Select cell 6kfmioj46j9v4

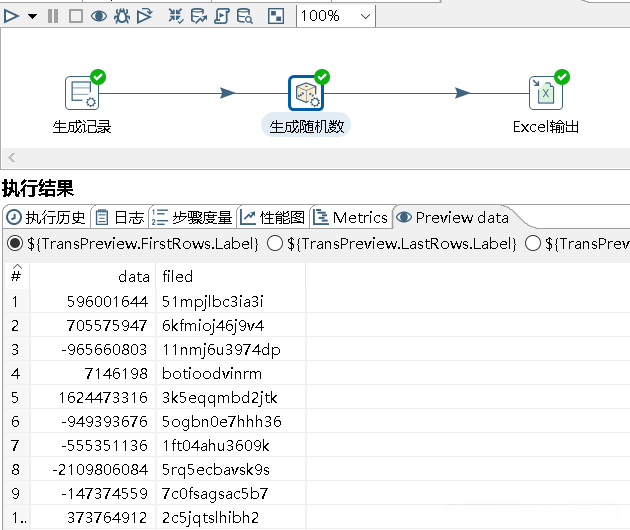[231, 325]
